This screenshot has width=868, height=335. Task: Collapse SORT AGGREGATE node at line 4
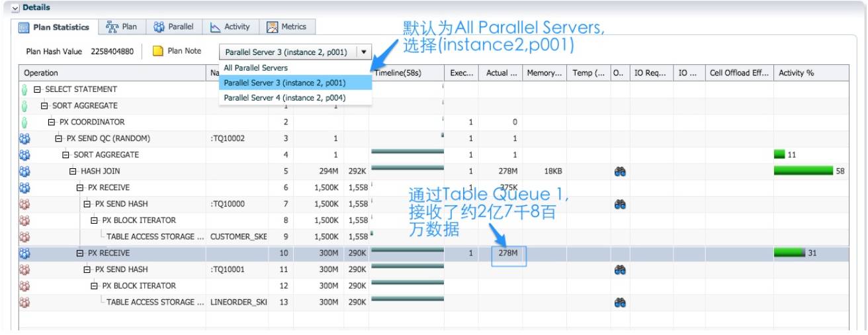click(66, 155)
